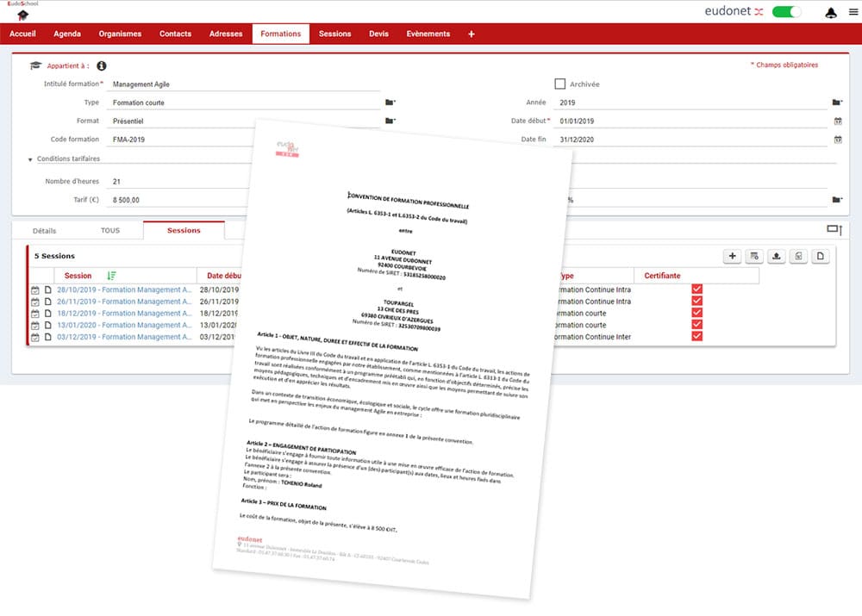Toggle the green switch beside eudonet
This screenshot has width=862, height=616.
pyautogui.click(x=786, y=11)
